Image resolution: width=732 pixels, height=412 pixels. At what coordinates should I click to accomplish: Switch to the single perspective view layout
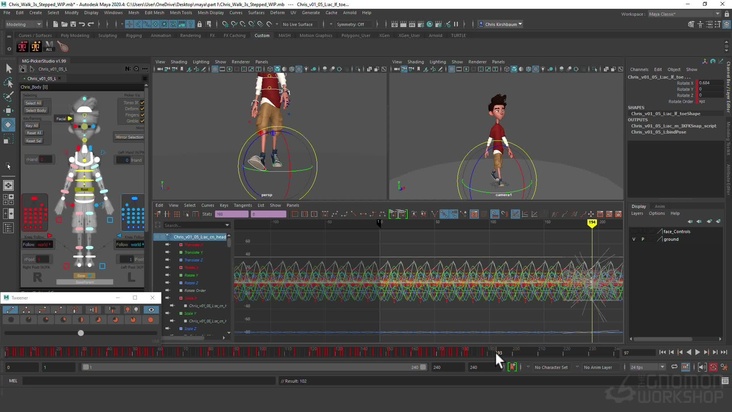tap(8, 185)
